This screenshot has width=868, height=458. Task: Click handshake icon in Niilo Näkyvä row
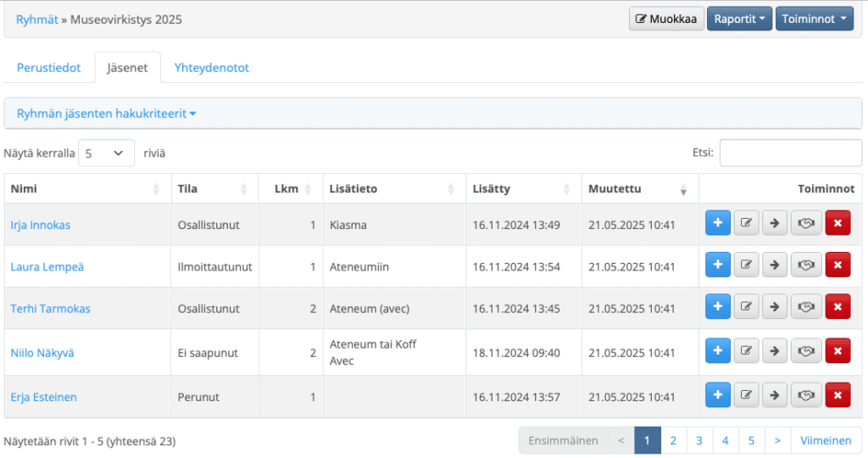806,351
